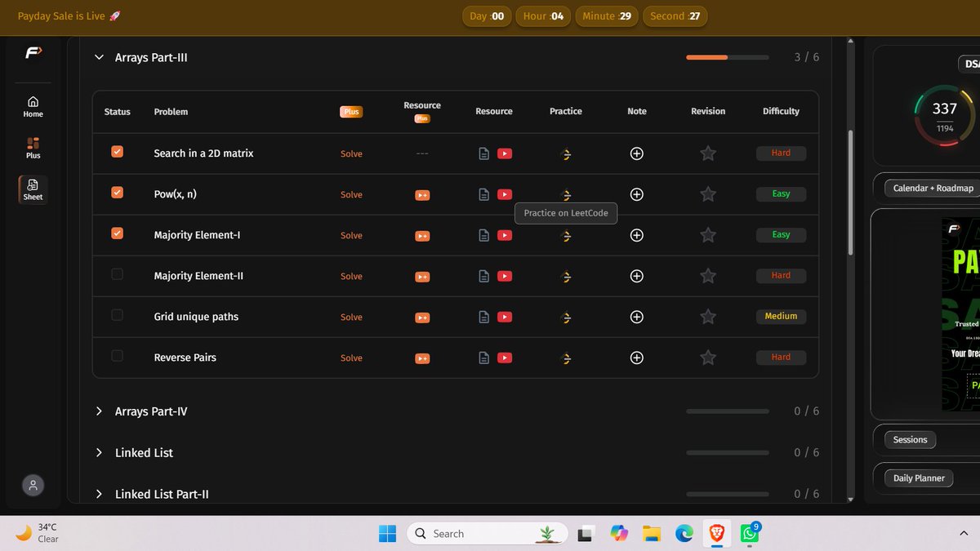The image size is (980, 551).
Task: Play YouTube video for Majority Element-I
Action: click(x=505, y=235)
